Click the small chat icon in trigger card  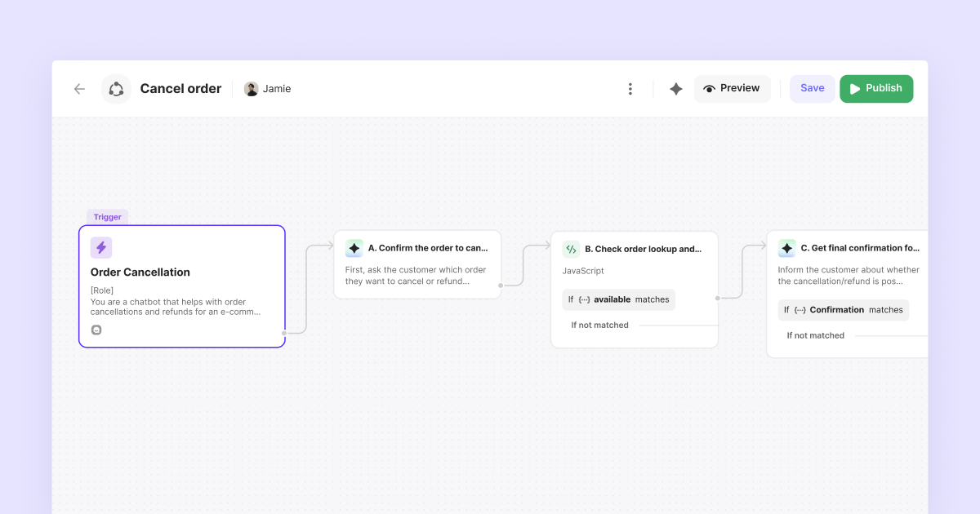coord(96,330)
